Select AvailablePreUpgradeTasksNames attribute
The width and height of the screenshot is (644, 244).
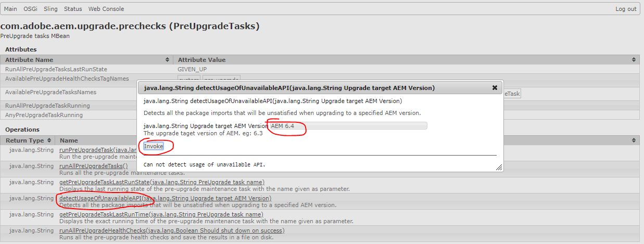pos(50,92)
